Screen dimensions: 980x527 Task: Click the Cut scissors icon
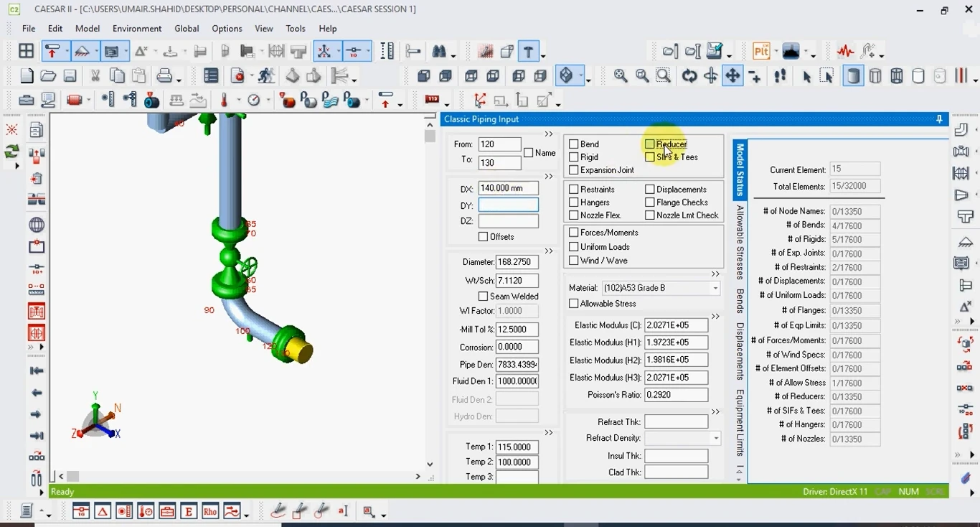click(95, 76)
